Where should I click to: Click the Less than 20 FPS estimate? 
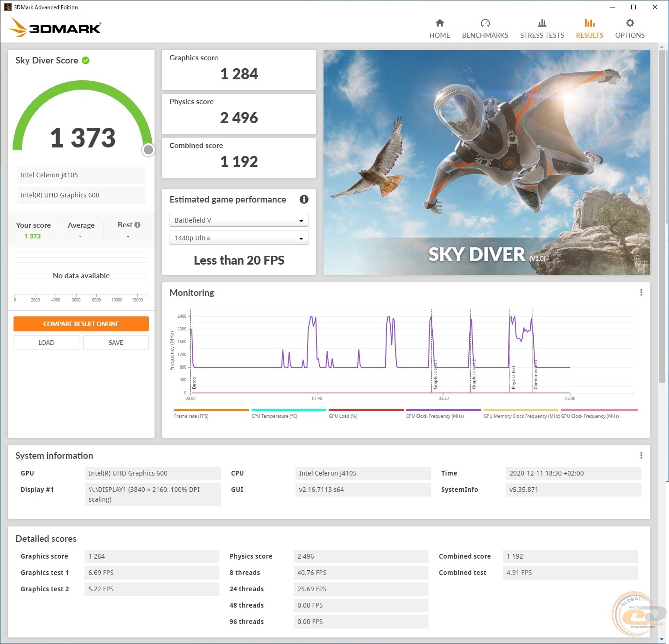[239, 260]
